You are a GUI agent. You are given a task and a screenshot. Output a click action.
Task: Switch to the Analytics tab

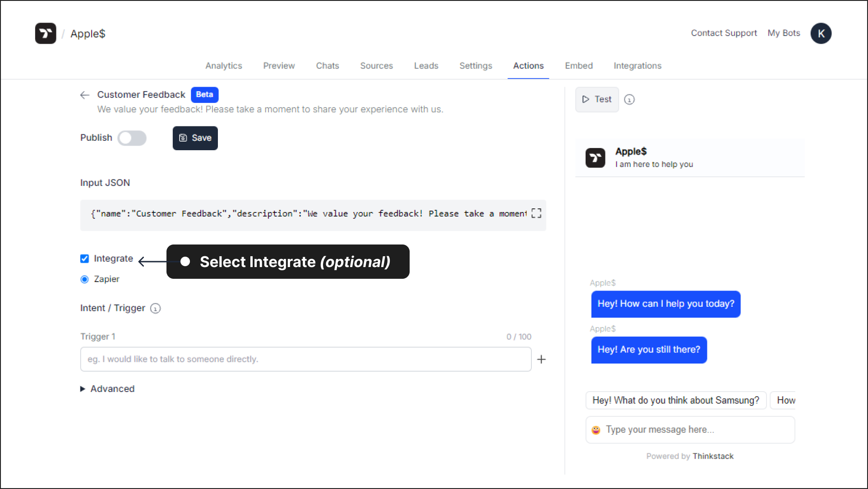coord(224,65)
